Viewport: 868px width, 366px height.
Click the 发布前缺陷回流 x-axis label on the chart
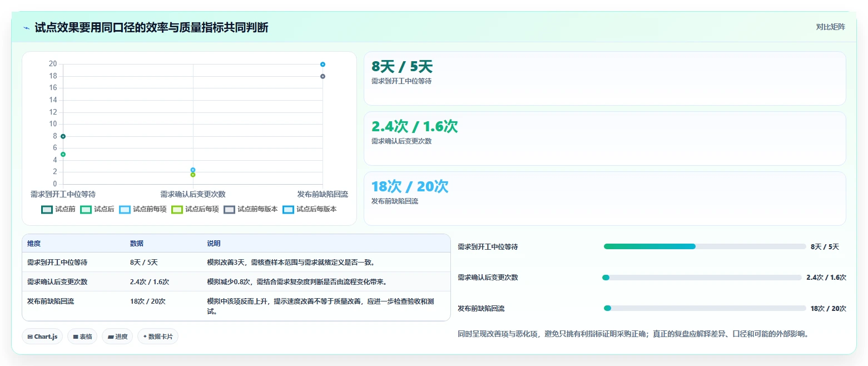[x=323, y=194]
